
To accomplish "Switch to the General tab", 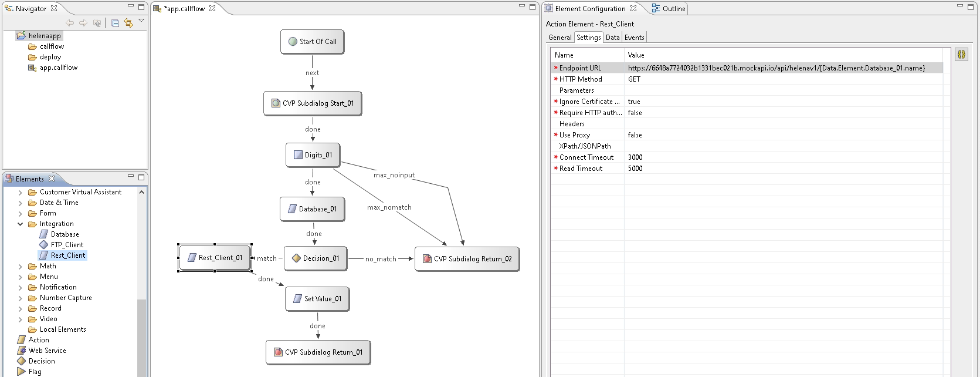I will (559, 38).
